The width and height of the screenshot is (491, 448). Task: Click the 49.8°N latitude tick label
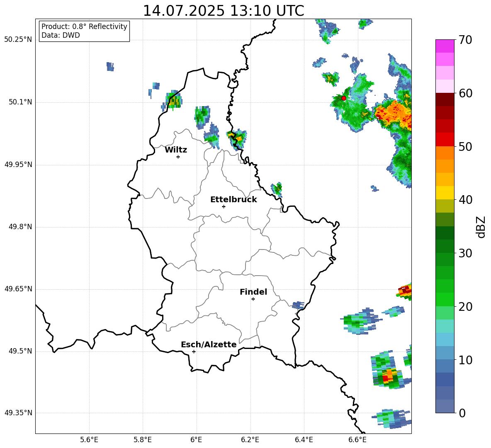(21, 227)
